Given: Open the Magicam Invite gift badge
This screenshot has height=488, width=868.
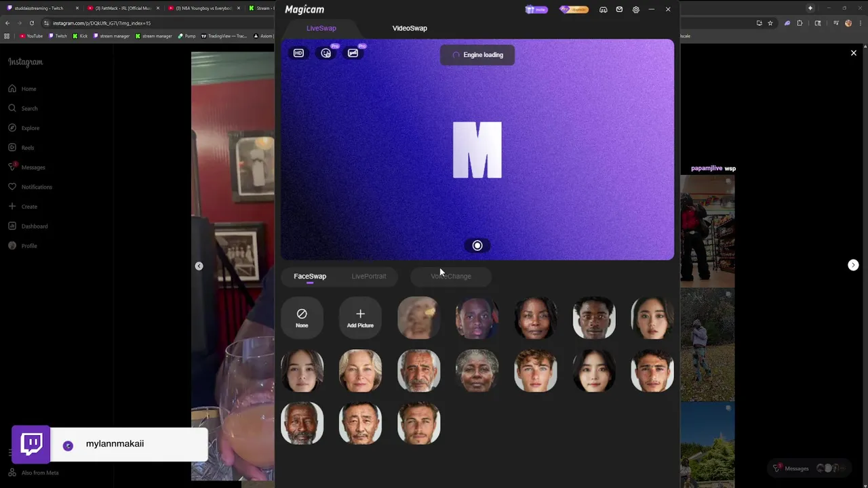Looking at the screenshot, I should point(536,9).
